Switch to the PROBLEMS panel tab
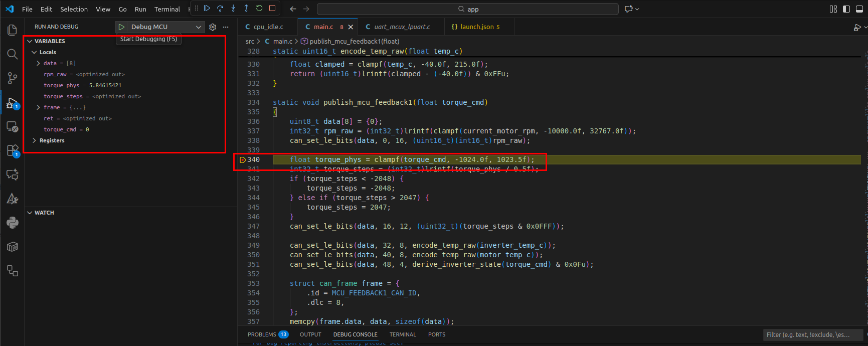The image size is (868, 346). (268, 334)
